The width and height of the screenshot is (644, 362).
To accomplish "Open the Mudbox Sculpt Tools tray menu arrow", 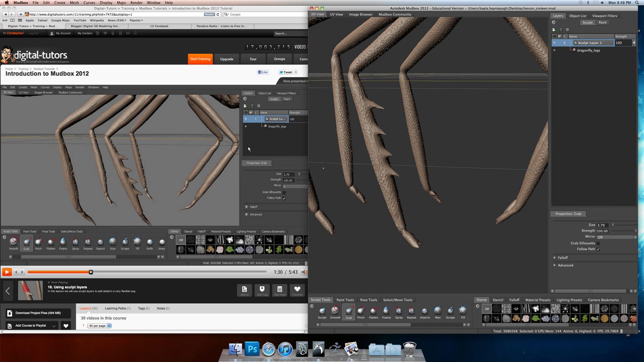I will (x=312, y=306).
